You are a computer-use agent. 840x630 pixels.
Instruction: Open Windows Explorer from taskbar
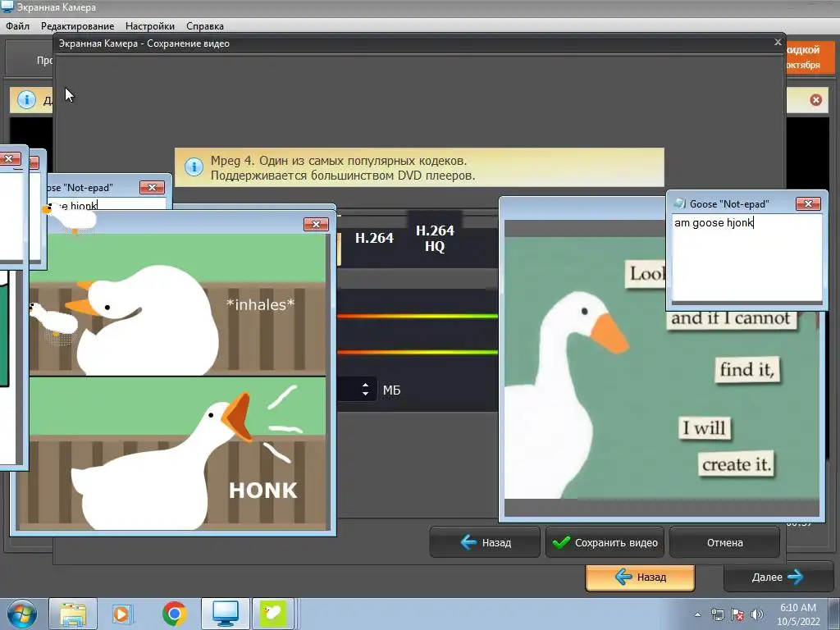pyautogui.click(x=73, y=614)
